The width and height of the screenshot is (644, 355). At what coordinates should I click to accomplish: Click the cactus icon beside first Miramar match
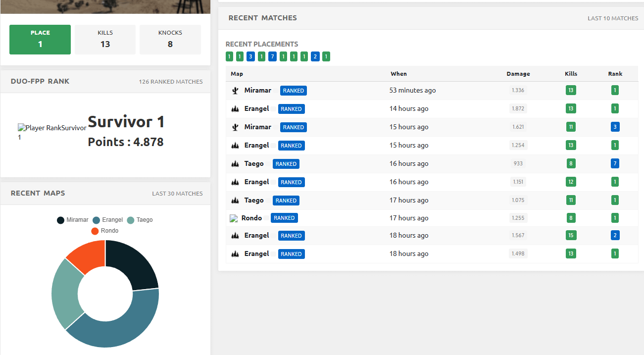pos(235,91)
